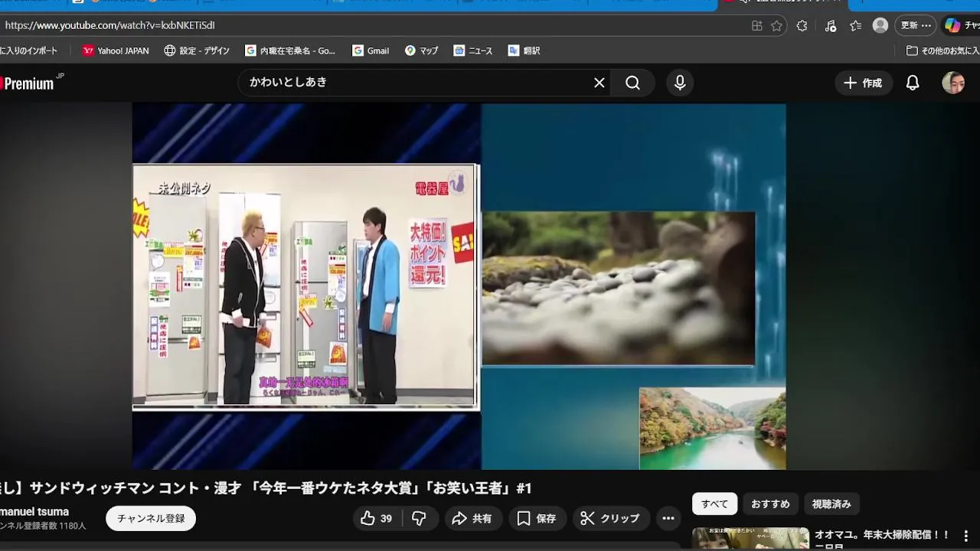
Task: Open YouTube notifications bell
Action: point(913,83)
